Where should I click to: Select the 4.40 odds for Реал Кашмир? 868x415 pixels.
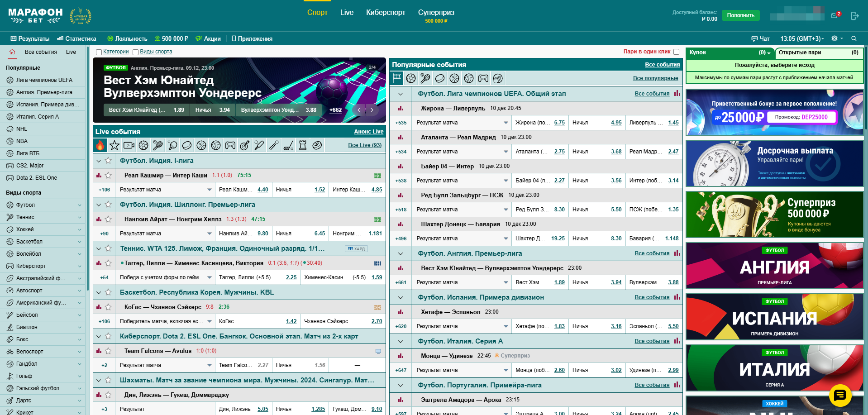(x=262, y=190)
